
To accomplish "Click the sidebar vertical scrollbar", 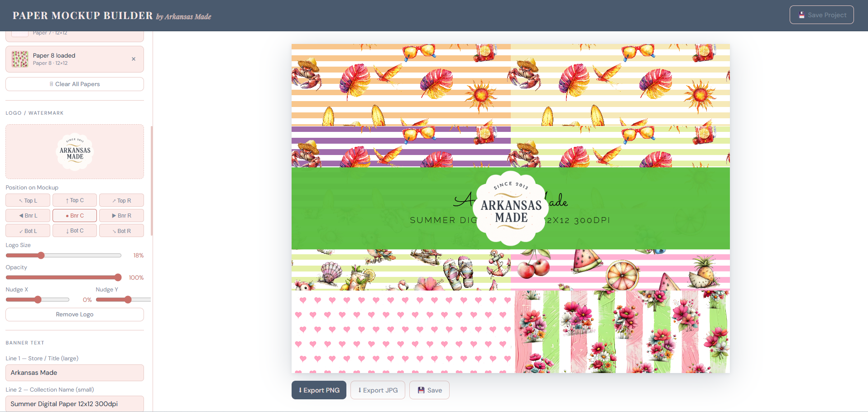I will coord(152,181).
